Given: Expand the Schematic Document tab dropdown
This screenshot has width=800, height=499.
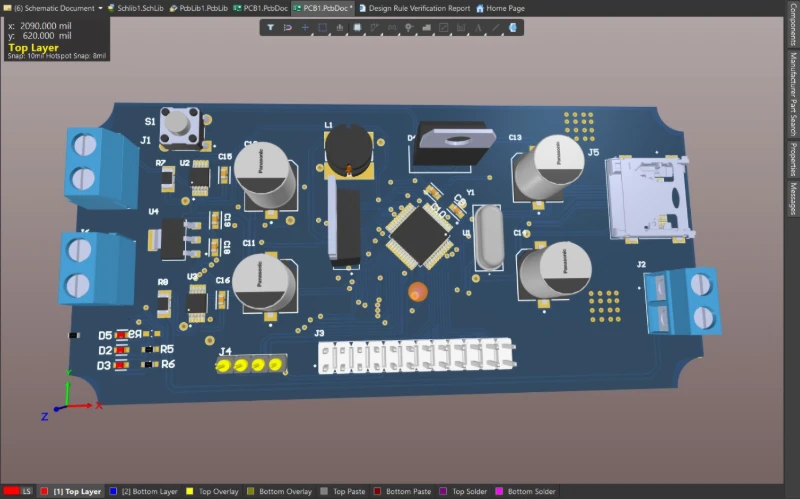Looking at the screenshot, I should (100, 7).
